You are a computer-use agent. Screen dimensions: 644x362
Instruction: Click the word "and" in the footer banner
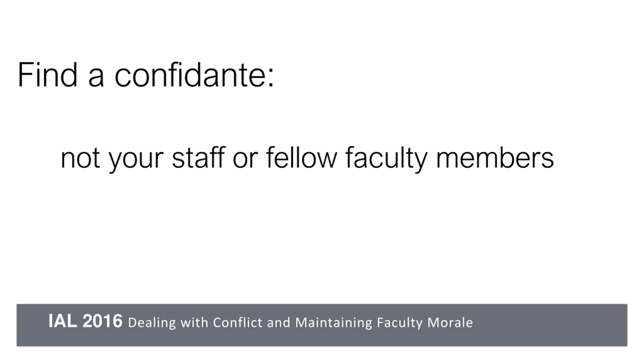[278, 322]
